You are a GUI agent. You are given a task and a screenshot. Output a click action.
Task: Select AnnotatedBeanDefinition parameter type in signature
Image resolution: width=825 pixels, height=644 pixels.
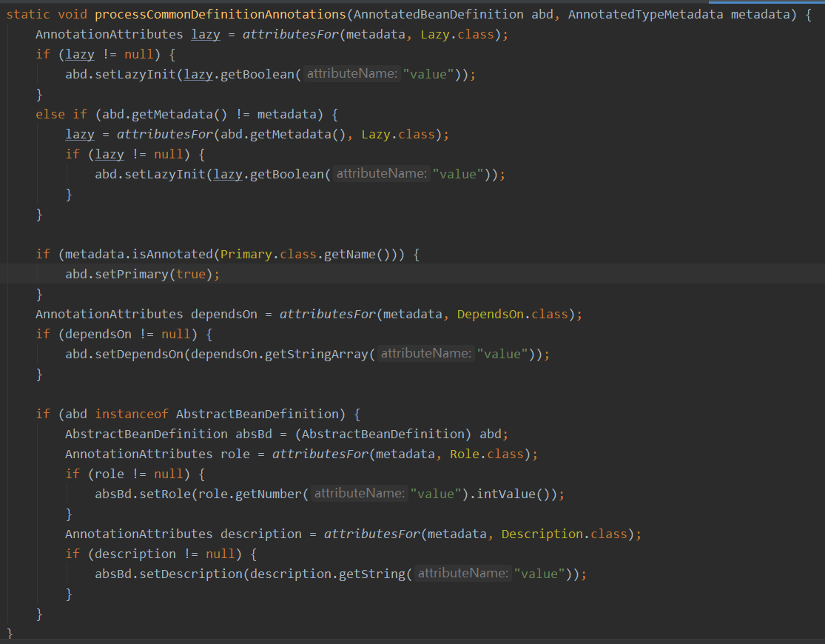(438, 14)
